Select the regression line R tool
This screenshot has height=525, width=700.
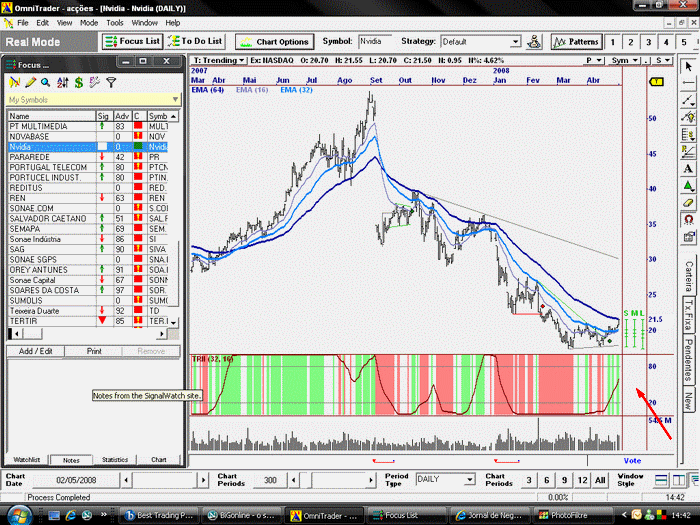688,151
